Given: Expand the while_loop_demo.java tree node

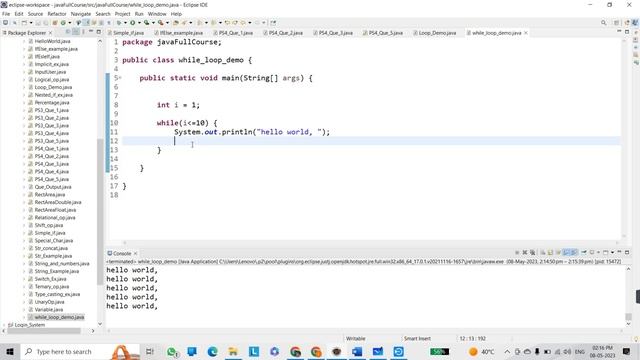Looking at the screenshot, I should coord(24,317).
